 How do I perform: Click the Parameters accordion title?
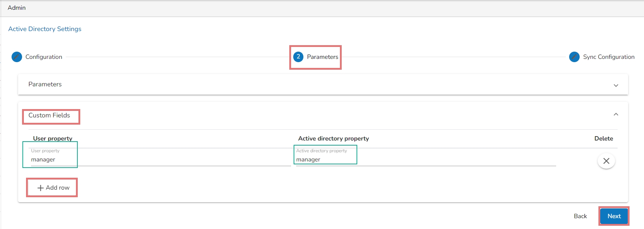tap(45, 85)
